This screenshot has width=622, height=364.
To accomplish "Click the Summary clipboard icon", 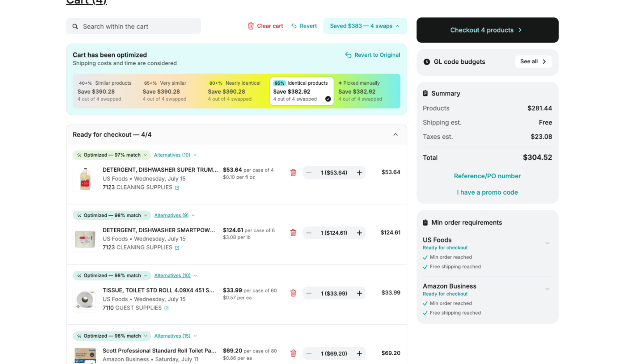I will (425, 93).
